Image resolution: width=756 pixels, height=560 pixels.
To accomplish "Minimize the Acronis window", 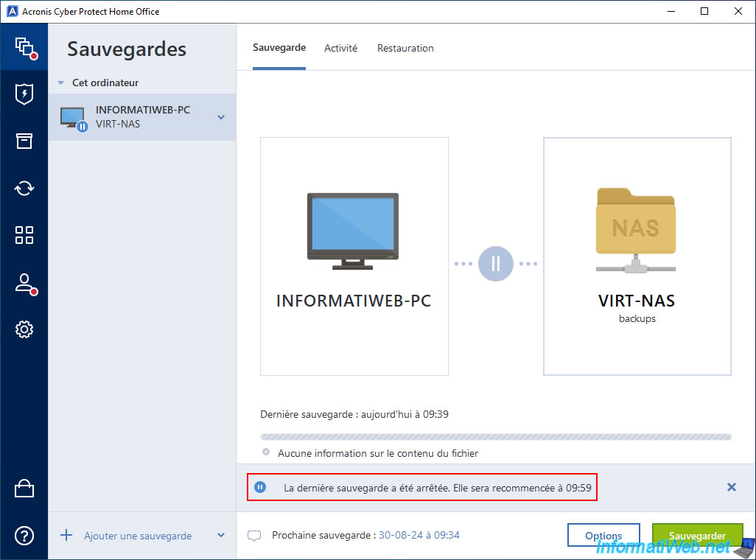I will (671, 11).
